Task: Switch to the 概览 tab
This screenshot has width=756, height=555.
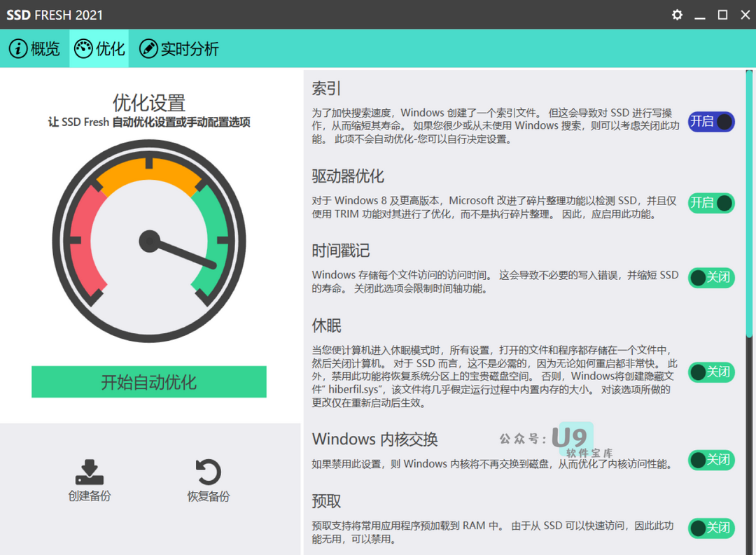Action: [x=35, y=49]
